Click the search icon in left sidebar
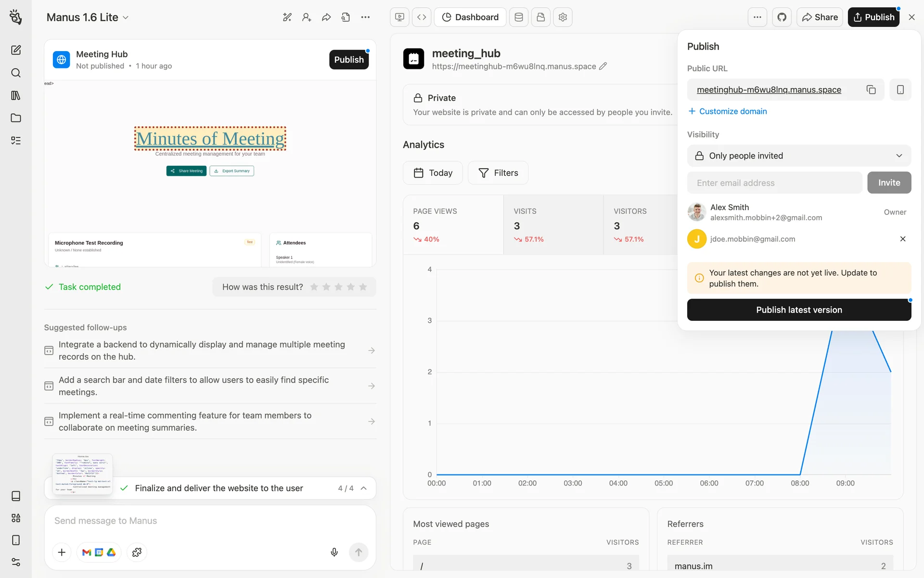This screenshot has width=924, height=578. pyautogui.click(x=16, y=73)
